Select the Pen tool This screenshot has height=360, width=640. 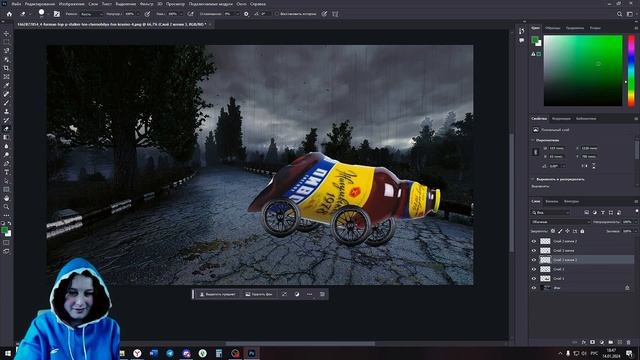(7, 164)
